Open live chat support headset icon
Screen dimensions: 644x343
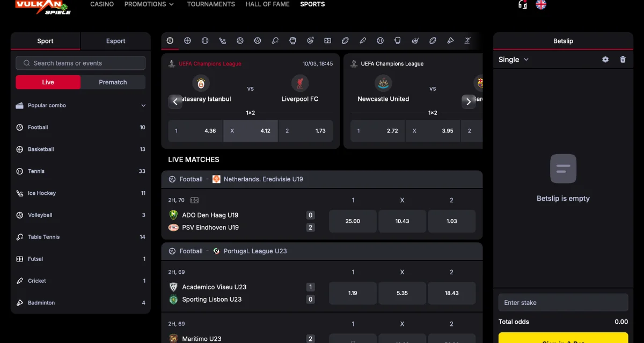coord(522,4)
